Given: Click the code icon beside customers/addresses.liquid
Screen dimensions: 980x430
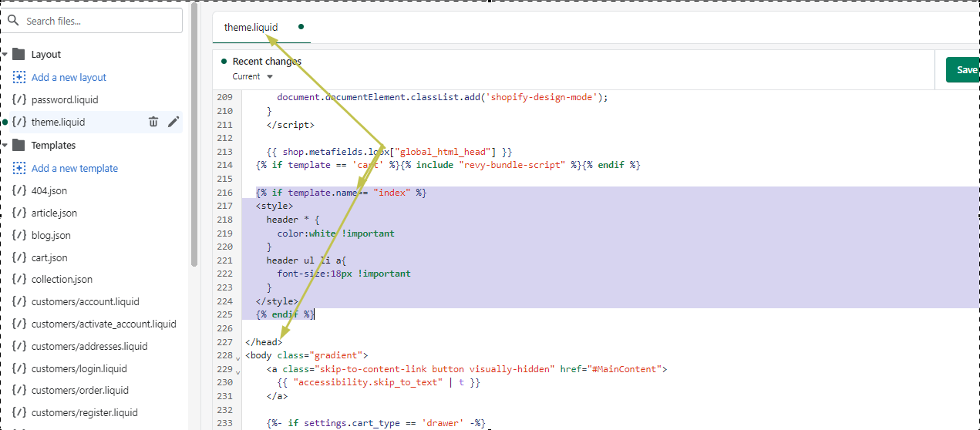Looking at the screenshot, I should tap(19, 346).
